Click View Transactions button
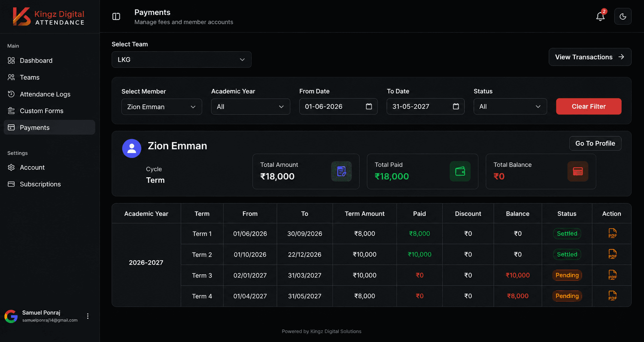644x342 pixels. [590, 57]
